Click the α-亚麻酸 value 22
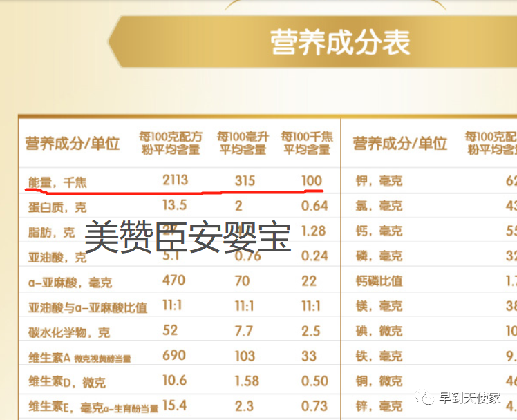 [309, 281]
